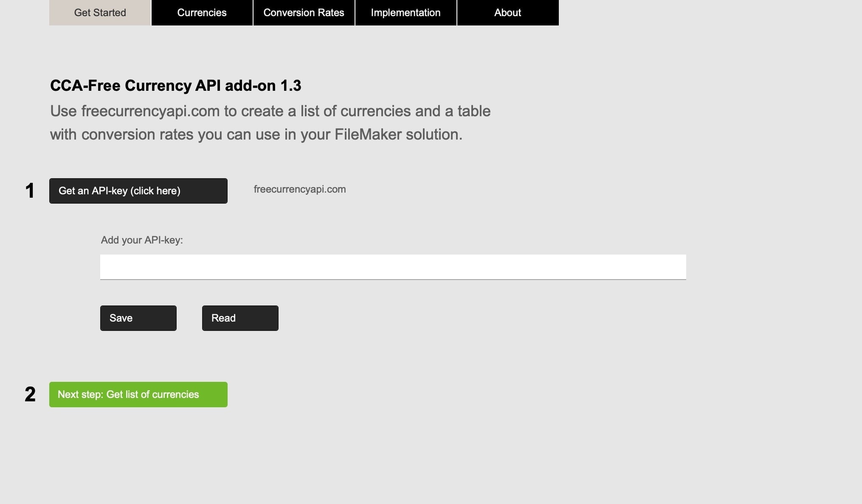Select the Implementation tab
Screen dimensions: 862x504
pyautogui.click(x=406, y=12)
